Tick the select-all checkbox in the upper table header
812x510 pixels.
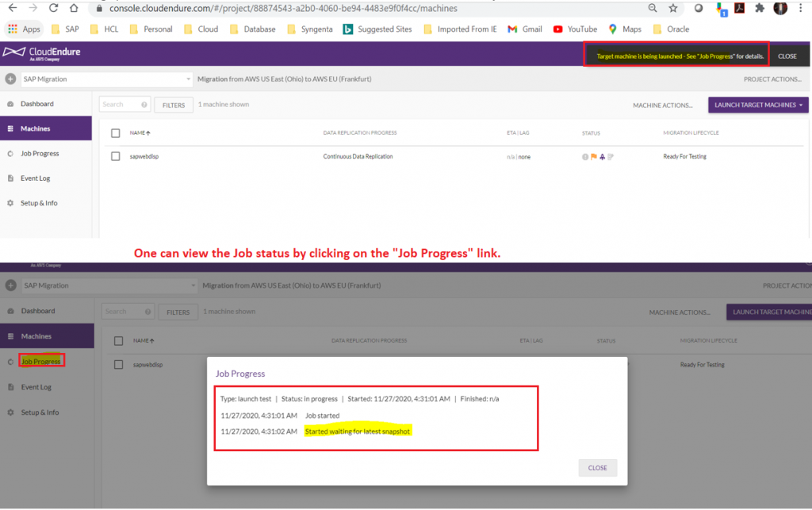click(116, 133)
